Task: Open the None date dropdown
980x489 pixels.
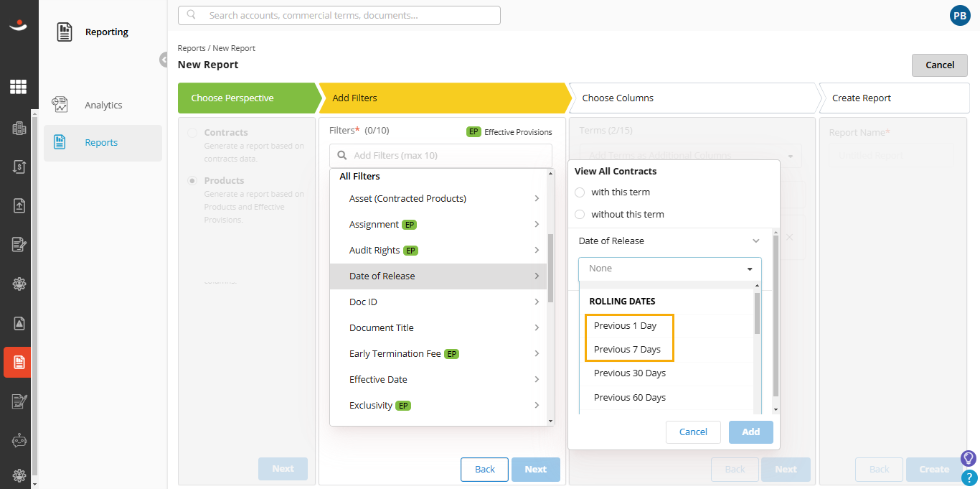Action: point(670,269)
